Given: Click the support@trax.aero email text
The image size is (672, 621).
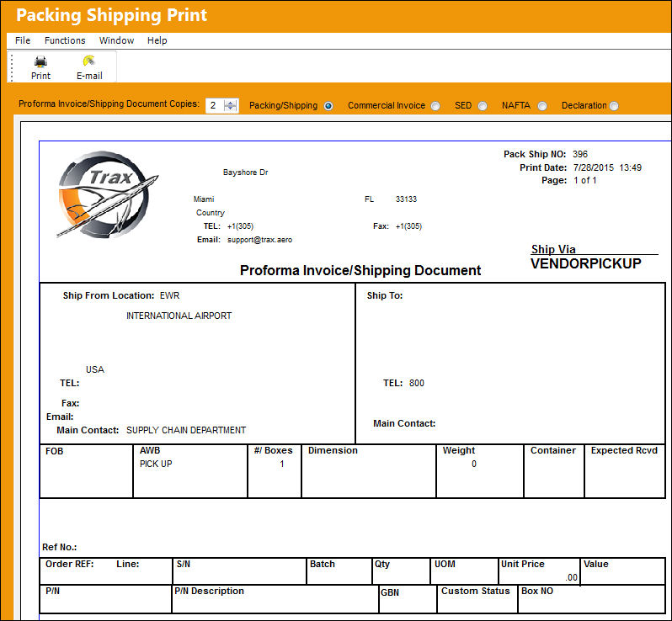Looking at the screenshot, I should [259, 240].
